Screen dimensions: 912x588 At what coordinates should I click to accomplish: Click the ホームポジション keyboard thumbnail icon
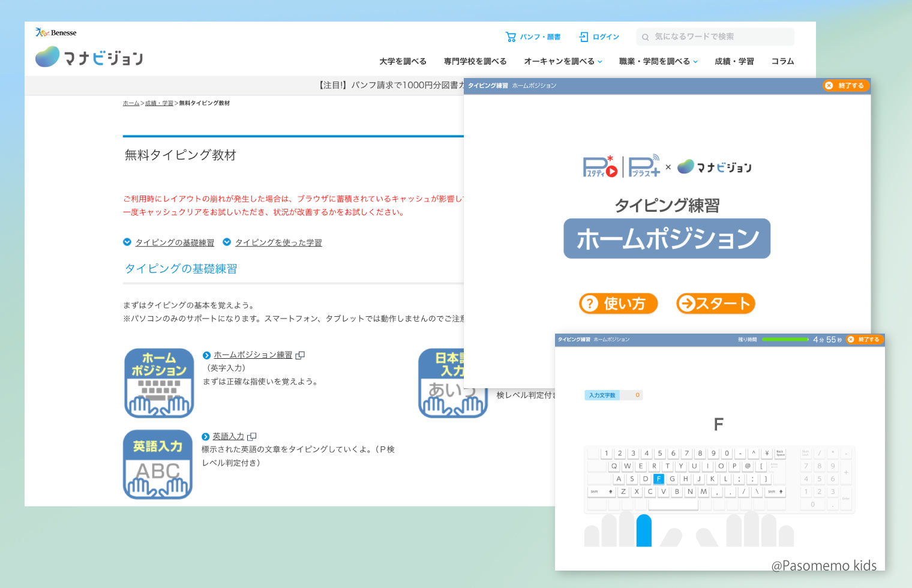tap(159, 383)
